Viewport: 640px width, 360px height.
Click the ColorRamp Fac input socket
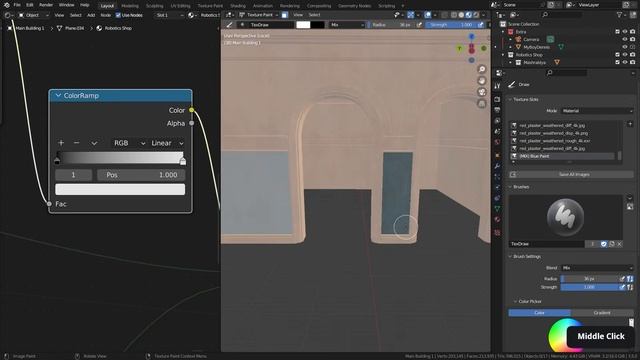pos(49,204)
